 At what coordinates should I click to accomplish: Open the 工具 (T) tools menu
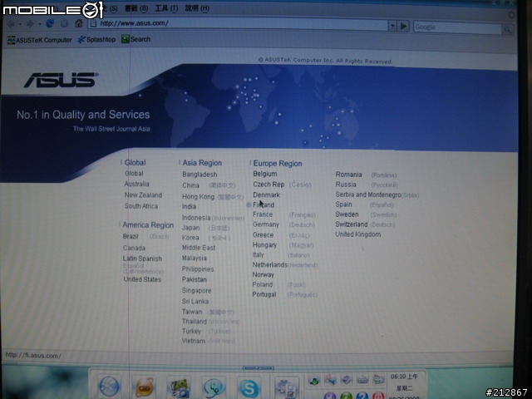166,8
